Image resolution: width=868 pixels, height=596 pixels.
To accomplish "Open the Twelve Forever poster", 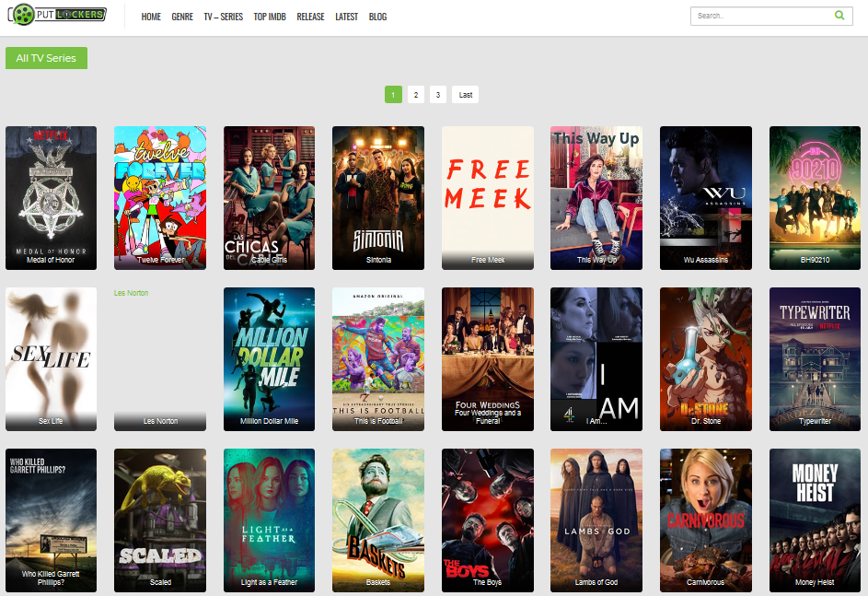I will 160,198.
